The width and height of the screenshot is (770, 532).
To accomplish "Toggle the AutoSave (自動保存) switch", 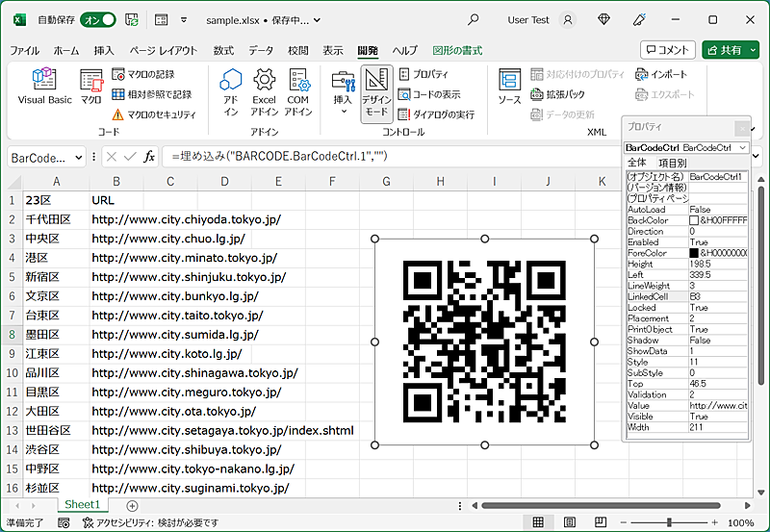I will tap(99, 20).
